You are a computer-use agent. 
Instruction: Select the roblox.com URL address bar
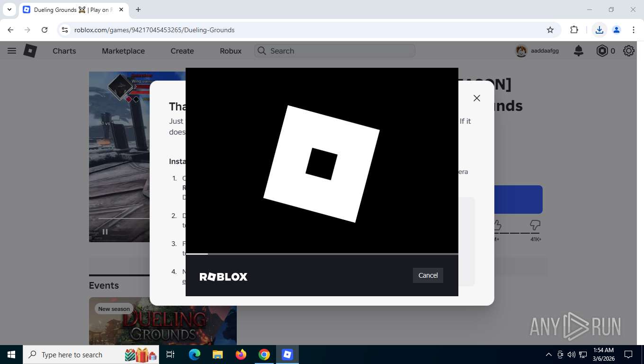(154, 30)
